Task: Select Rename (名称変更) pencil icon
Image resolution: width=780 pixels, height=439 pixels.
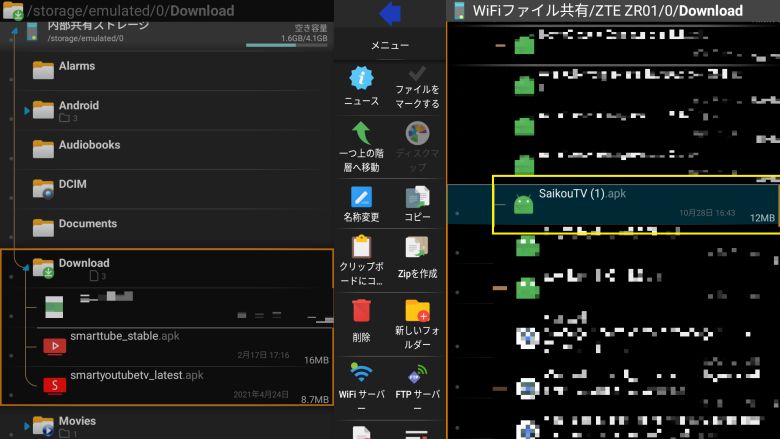Action: [x=362, y=197]
